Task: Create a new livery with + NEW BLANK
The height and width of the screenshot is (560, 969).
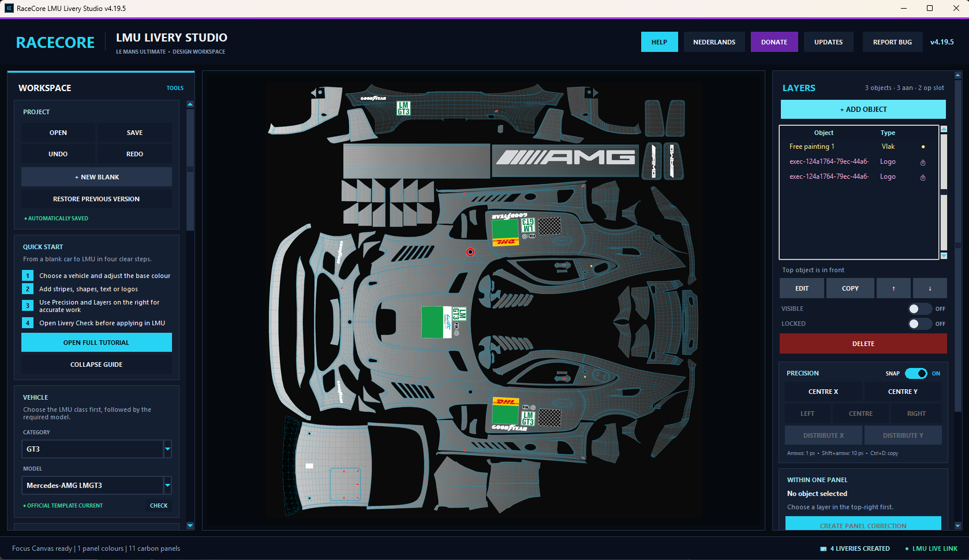Action: [x=96, y=177]
